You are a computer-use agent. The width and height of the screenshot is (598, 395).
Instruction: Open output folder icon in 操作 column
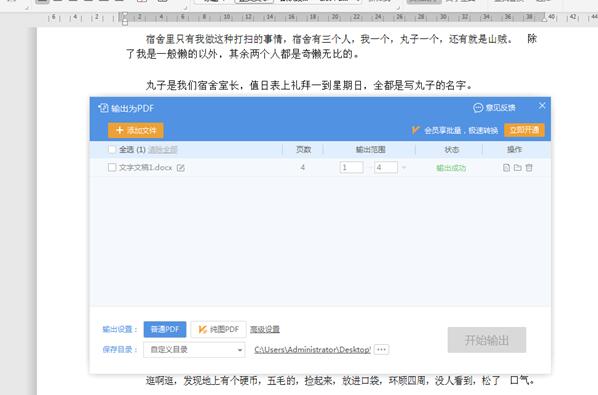pos(518,168)
